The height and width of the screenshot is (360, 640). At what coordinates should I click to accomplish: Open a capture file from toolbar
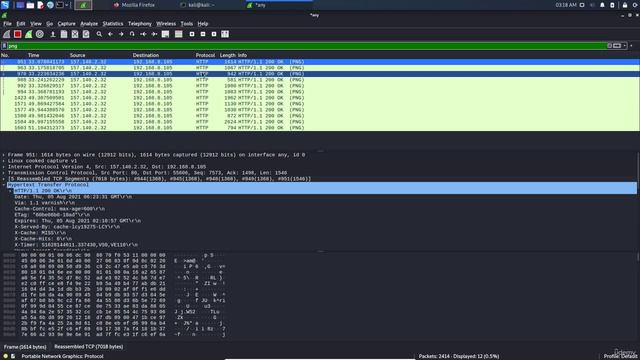[x=53, y=34]
